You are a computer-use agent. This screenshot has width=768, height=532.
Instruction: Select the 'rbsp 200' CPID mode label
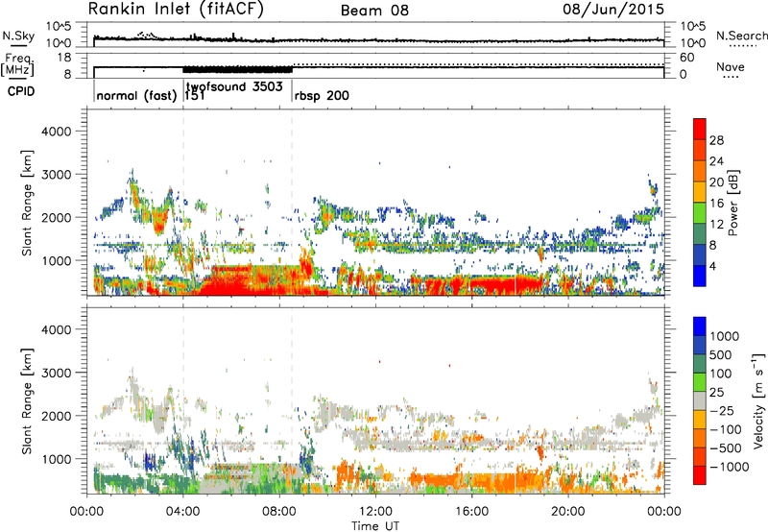322,95
